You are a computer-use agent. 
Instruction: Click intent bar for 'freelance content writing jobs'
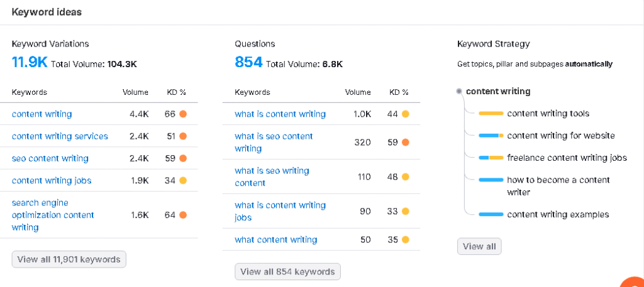click(491, 158)
